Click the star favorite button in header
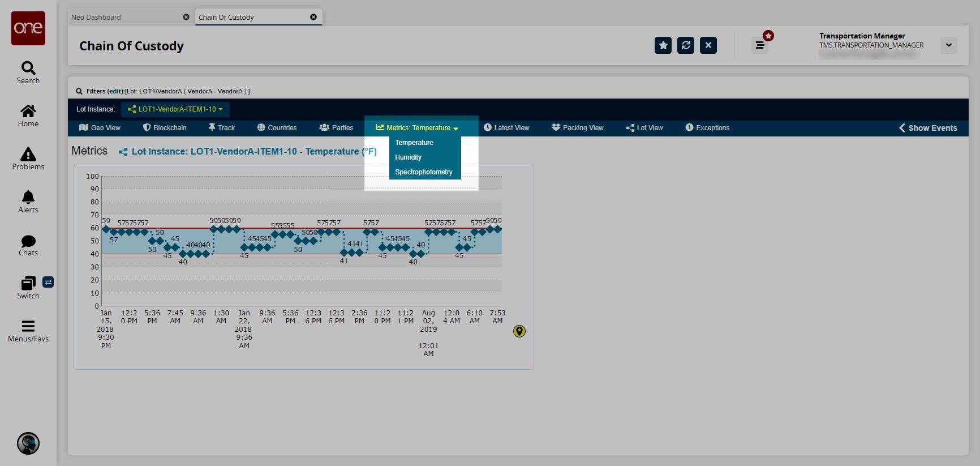The image size is (980, 466). [663, 45]
